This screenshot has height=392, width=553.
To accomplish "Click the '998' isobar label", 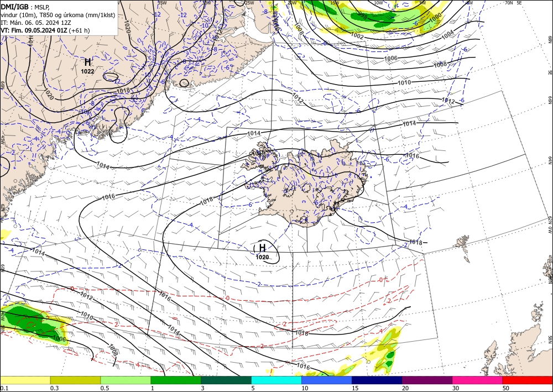I will coord(362,17).
